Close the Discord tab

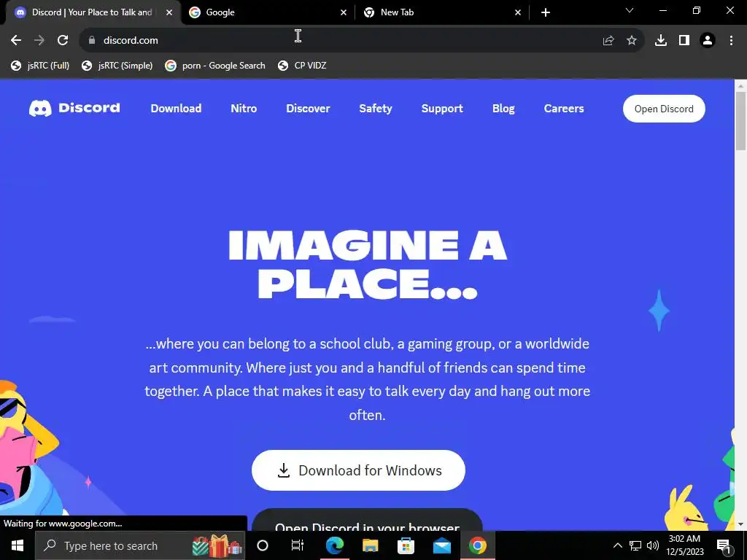(169, 12)
